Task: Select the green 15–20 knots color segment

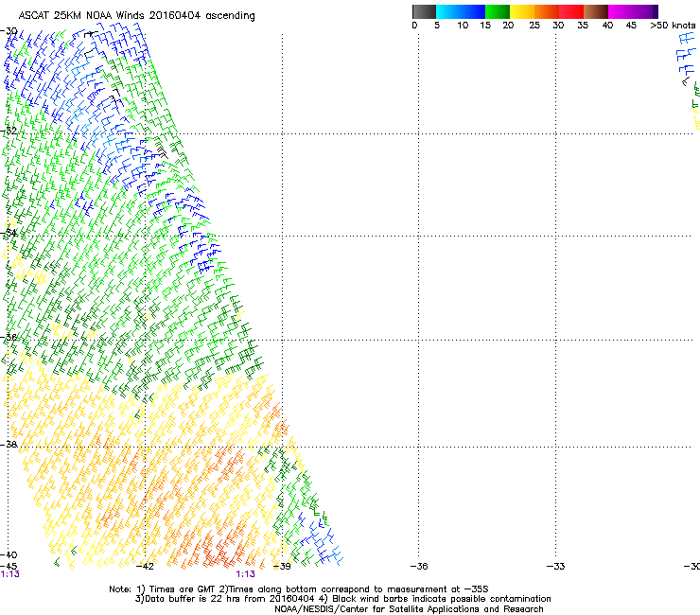Action: 498,11
